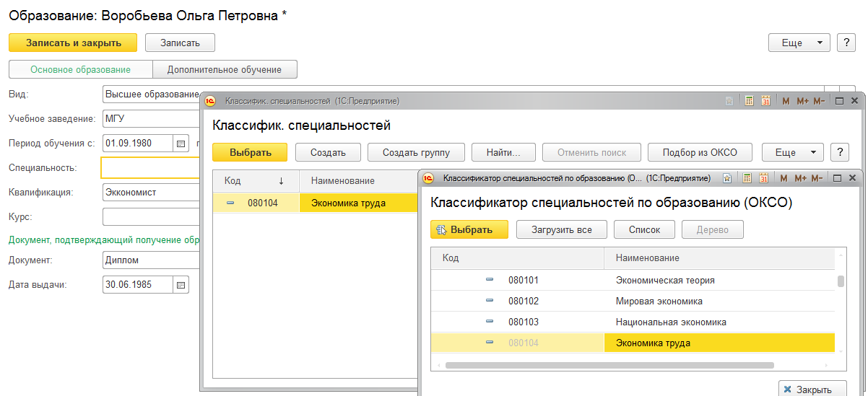Open calendar picker next to 30.06.1985 date
The width and height of the screenshot is (868, 396).
click(x=181, y=284)
